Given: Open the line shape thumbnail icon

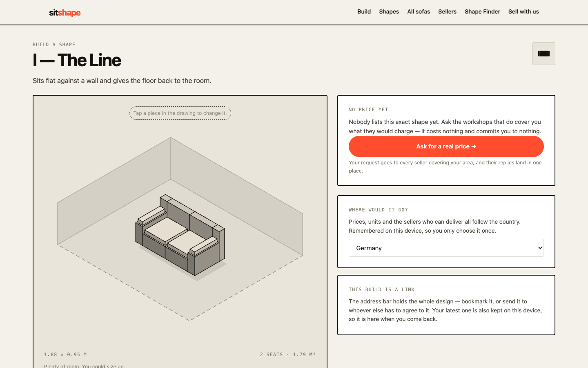Looking at the screenshot, I should [x=543, y=54].
